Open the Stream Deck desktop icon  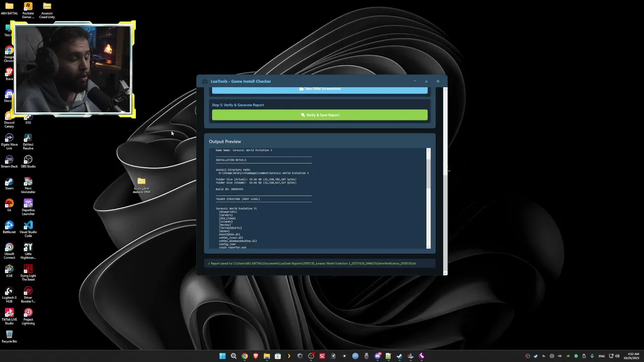click(9, 162)
